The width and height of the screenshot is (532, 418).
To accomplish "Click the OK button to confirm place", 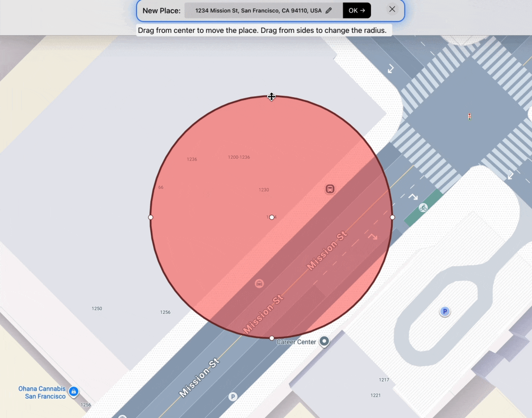I will click(357, 10).
